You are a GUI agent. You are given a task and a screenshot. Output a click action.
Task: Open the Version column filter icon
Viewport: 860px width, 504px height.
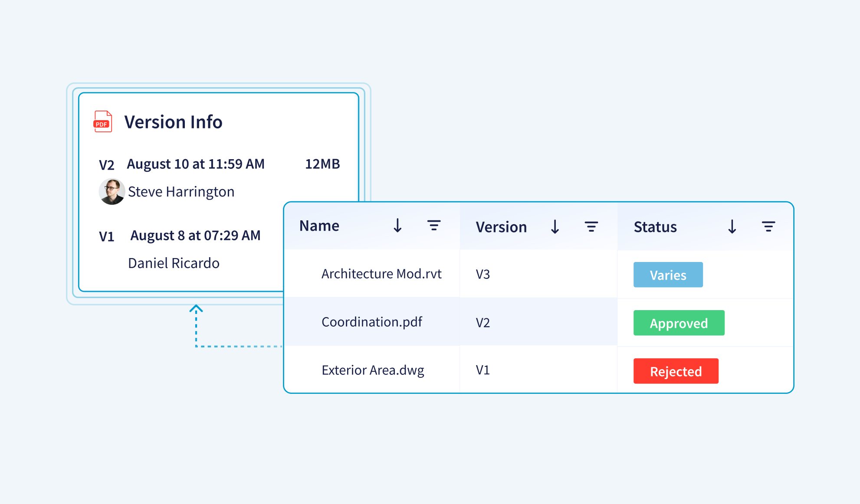(591, 226)
